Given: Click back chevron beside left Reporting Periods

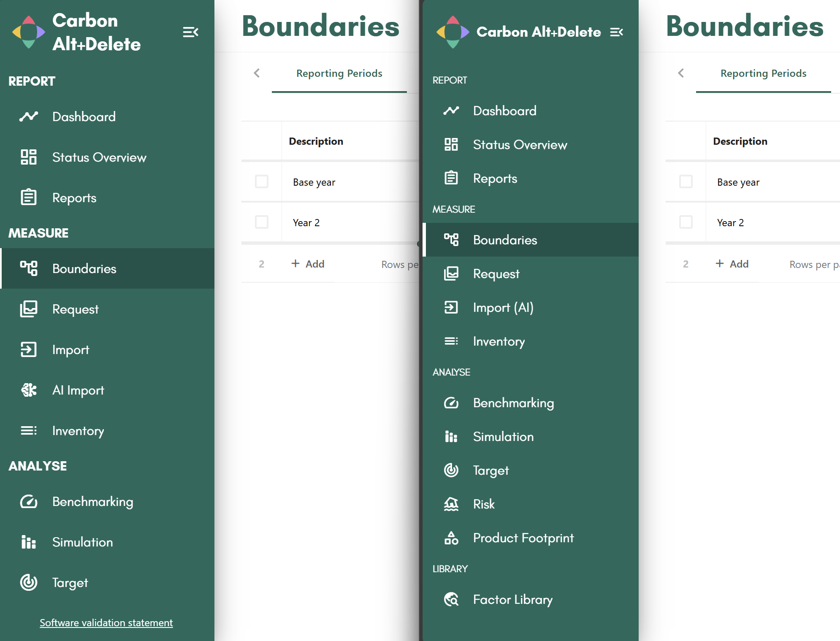Looking at the screenshot, I should pyautogui.click(x=257, y=73).
